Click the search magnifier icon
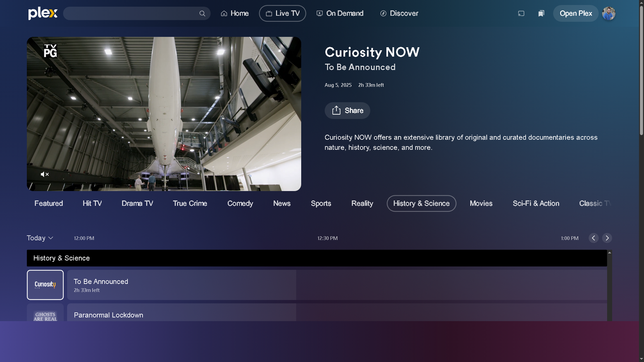The image size is (644, 362). click(202, 13)
